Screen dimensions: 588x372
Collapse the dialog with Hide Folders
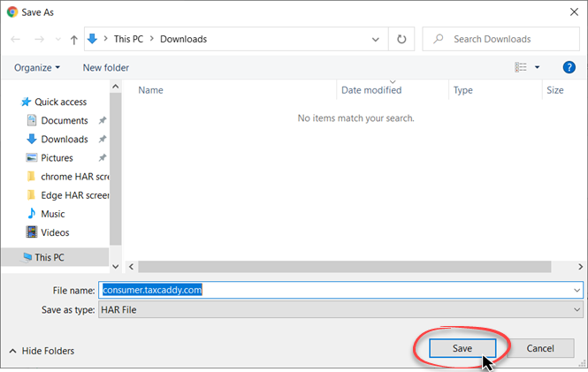41,351
